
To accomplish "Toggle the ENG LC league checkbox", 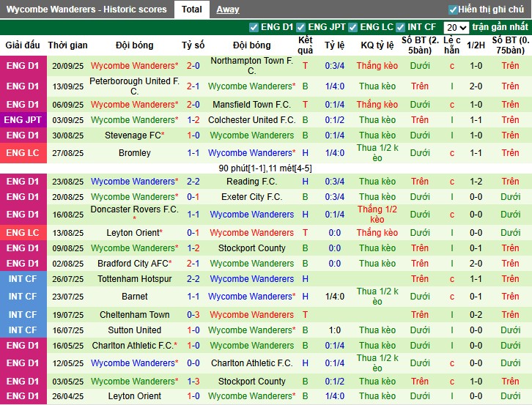I will click(353, 27).
